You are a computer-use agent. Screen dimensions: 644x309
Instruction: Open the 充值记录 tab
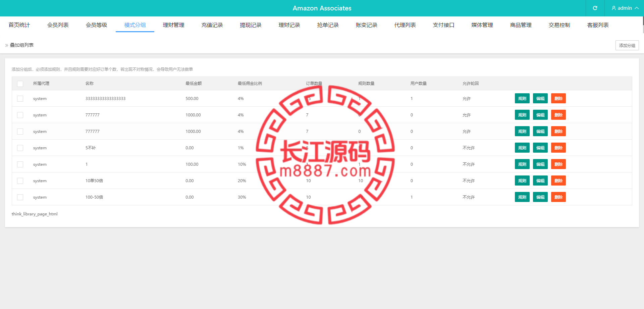212,25
